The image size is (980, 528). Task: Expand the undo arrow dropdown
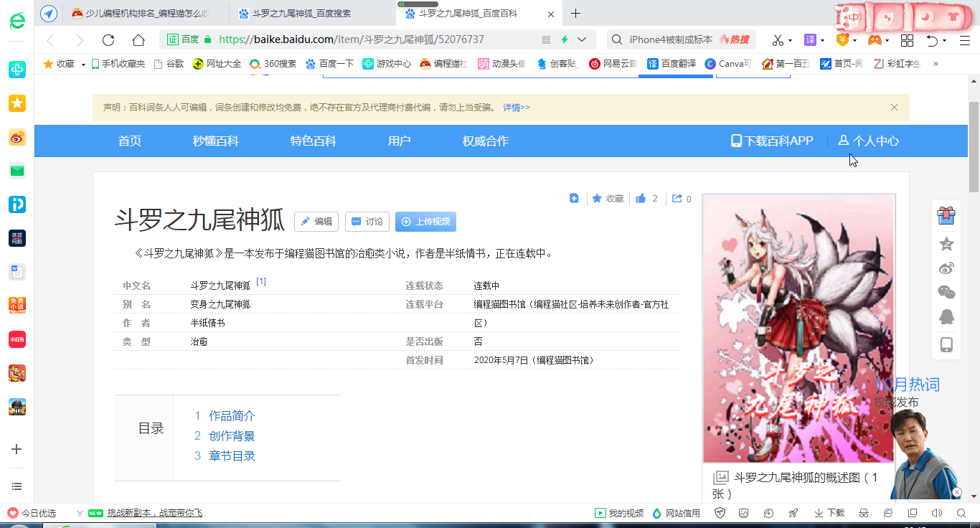(x=945, y=41)
